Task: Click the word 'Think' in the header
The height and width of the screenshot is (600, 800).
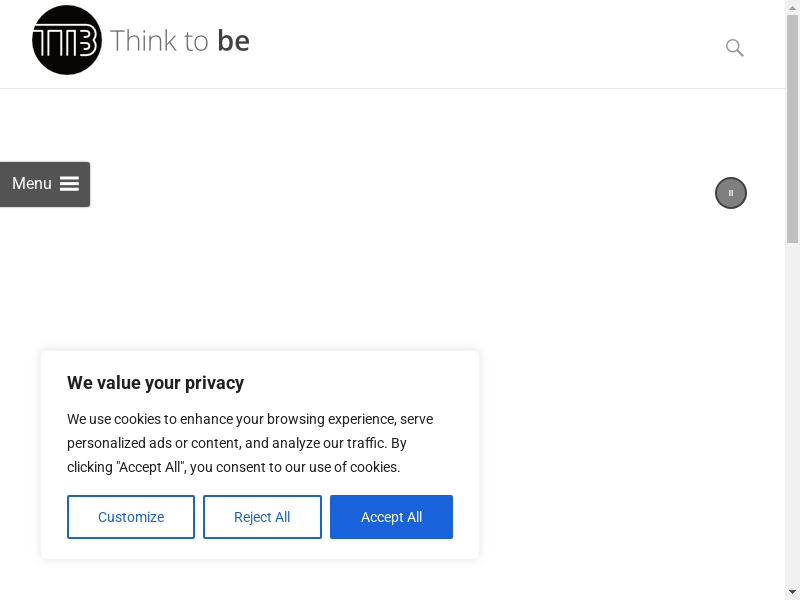Action: [x=144, y=41]
